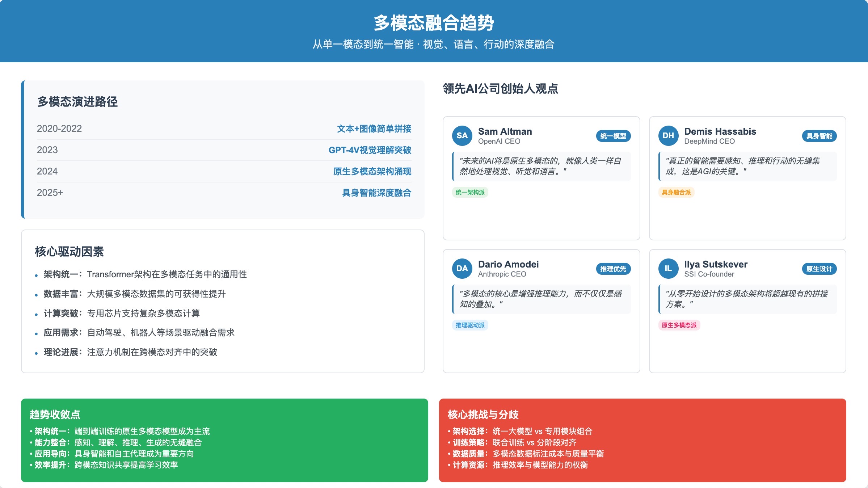Viewport: 868px width, 488px height.
Task: Click the 核心驱动因素 heading
Action: tap(69, 252)
